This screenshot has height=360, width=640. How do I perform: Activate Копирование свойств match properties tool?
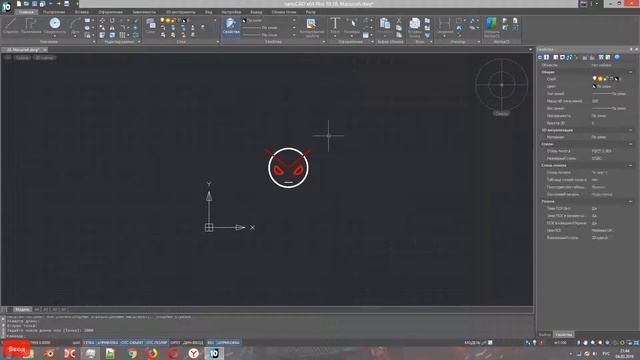[x=312, y=28]
